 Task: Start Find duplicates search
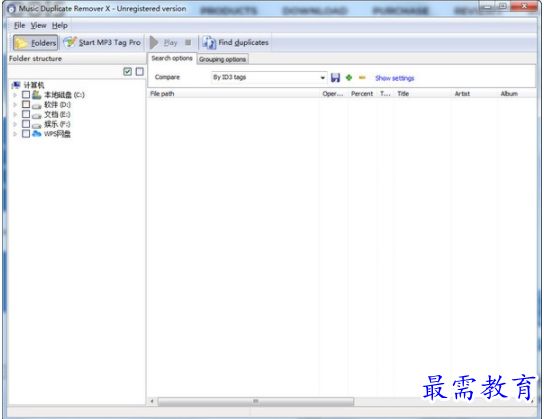click(236, 43)
